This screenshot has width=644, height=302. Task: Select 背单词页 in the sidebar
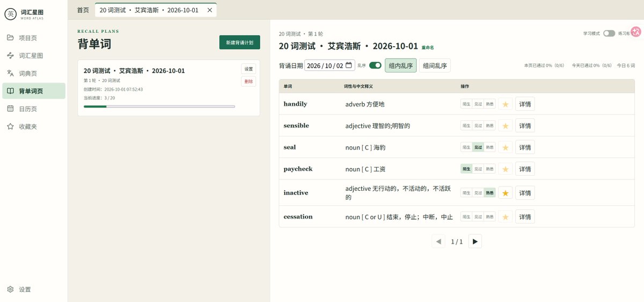click(34, 91)
